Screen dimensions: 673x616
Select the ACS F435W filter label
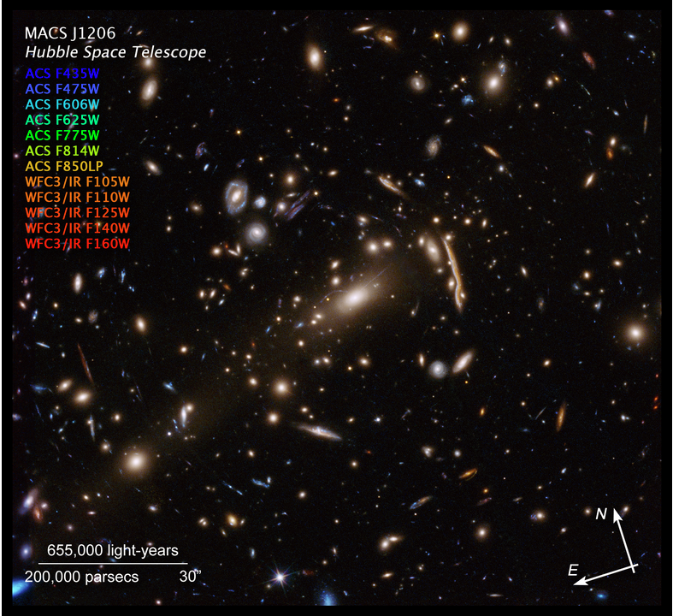[x=63, y=73]
